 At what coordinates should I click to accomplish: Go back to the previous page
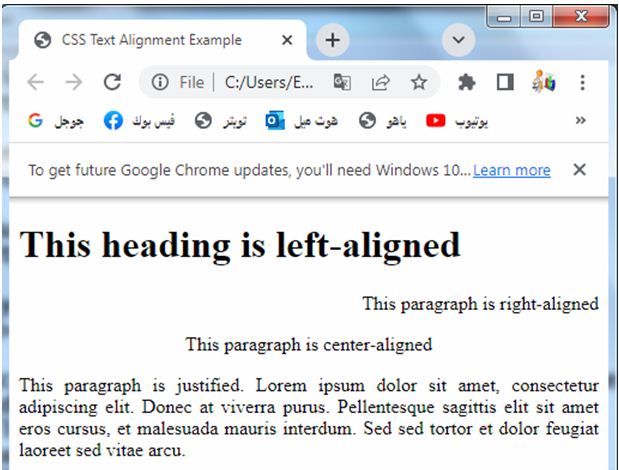36,82
